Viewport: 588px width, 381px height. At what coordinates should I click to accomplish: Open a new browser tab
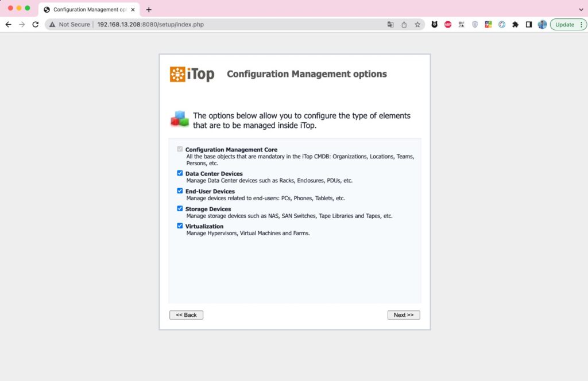149,10
